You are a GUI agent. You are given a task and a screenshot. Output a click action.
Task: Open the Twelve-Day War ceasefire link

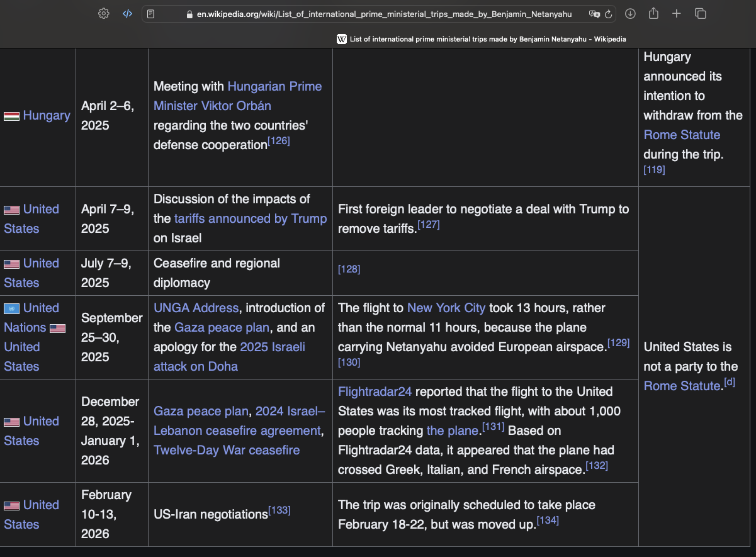coord(227,450)
